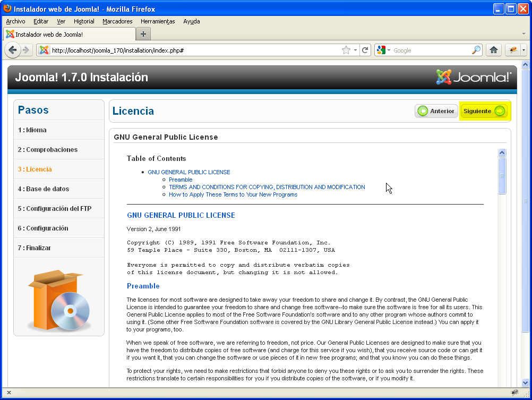Click the Licencia page title
The image size is (532, 400).
133,111
